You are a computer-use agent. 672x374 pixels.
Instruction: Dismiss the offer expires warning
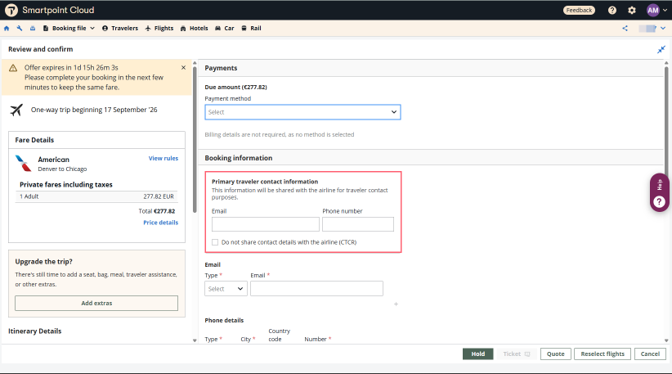pyautogui.click(x=183, y=68)
